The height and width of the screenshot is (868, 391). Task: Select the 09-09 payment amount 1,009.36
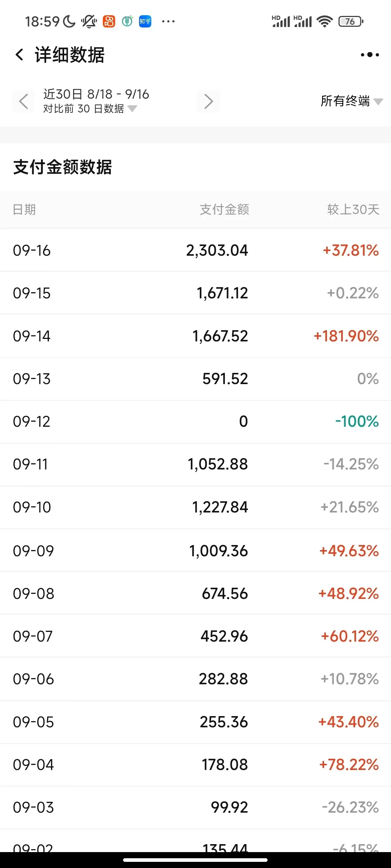[x=218, y=551]
